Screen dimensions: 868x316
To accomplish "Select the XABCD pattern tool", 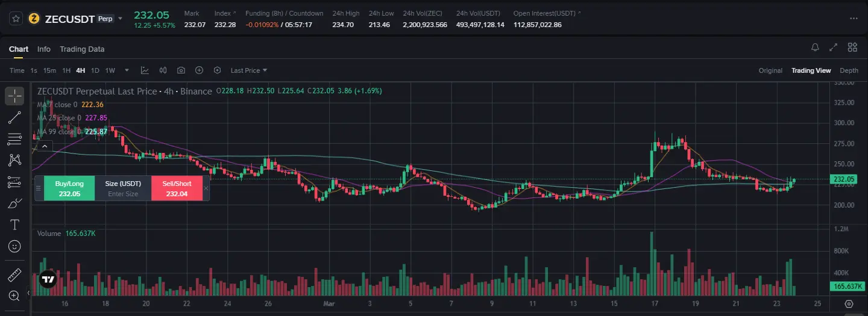I will (x=14, y=160).
